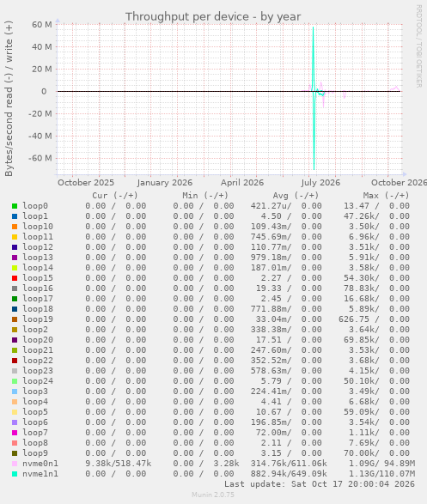Screen dimensions: 427x504
Task: Click nvme1n1 max value '1.13G/110.07M'
Action: [x=381, y=473]
